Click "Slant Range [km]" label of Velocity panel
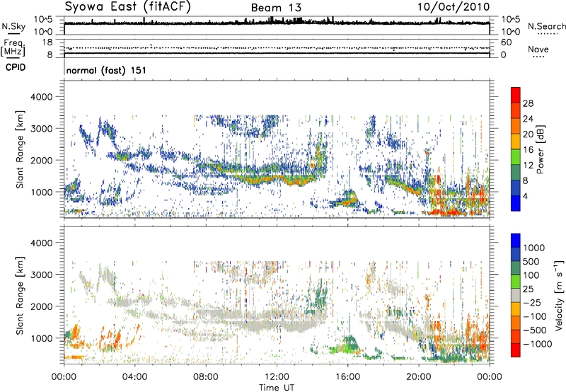566x392 pixels. 20,295
